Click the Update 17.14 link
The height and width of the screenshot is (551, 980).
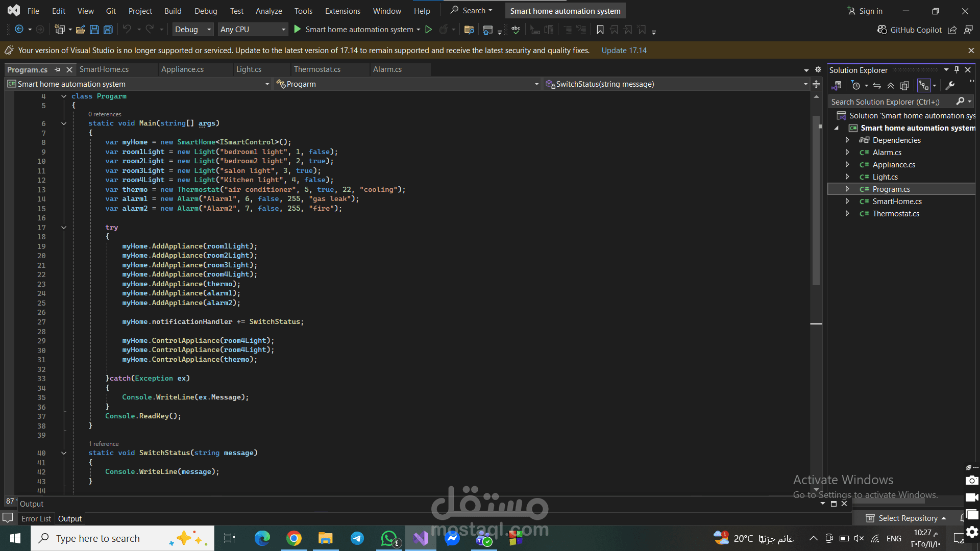coord(624,51)
